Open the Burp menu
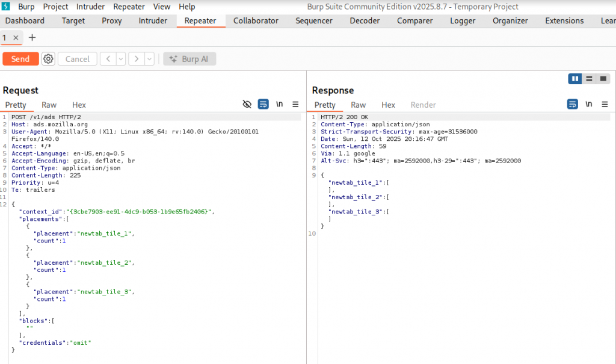Viewport: 616px width, 364px height. click(x=26, y=7)
